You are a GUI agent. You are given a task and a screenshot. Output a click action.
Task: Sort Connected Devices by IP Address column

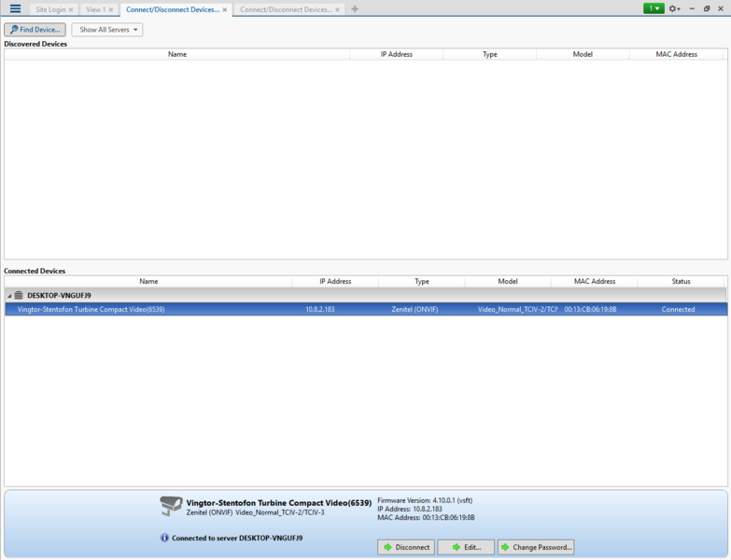point(335,281)
